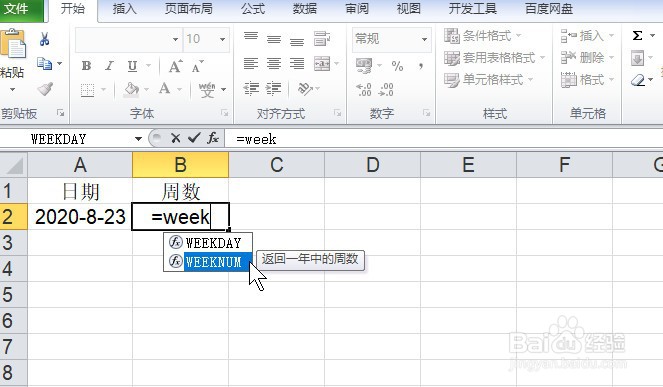Toggle Underline formatting
Viewport: 663px width, 387px height.
[x=132, y=66]
